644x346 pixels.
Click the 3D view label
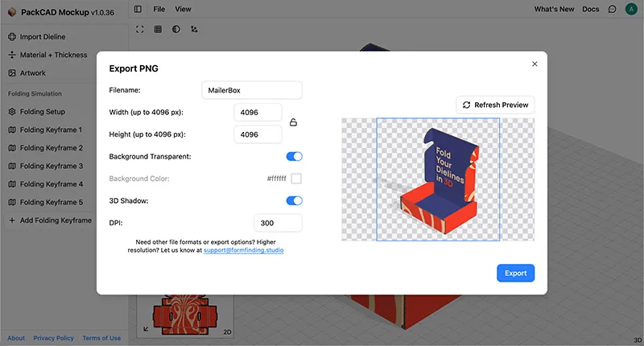coord(638,340)
